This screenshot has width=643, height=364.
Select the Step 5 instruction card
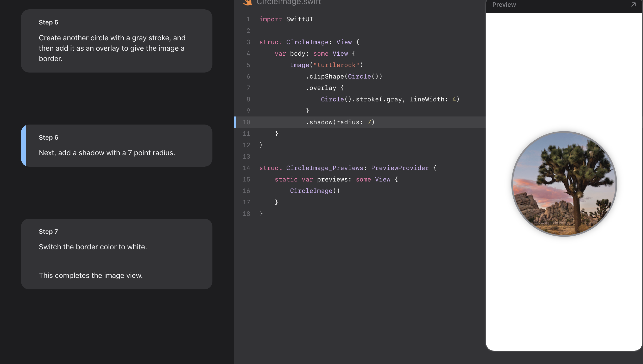coord(117,41)
